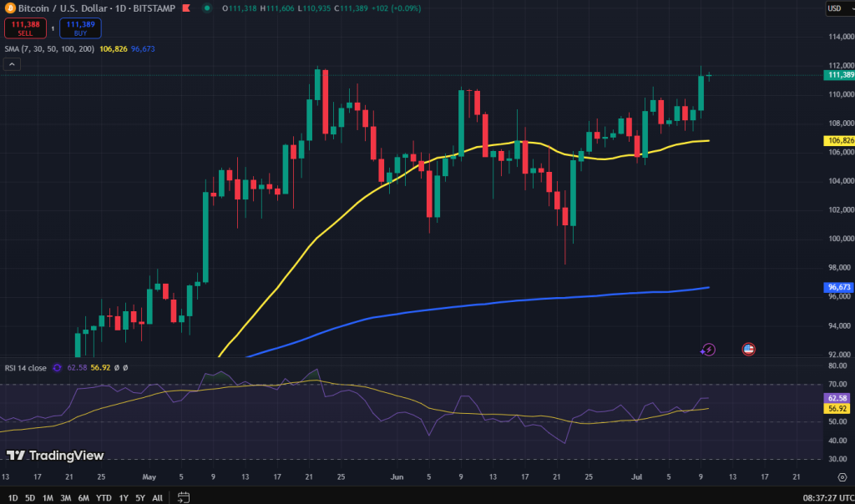Click the red flag icon beside BITSTAMP
Screen dimensions: 855x504
tap(186, 8)
